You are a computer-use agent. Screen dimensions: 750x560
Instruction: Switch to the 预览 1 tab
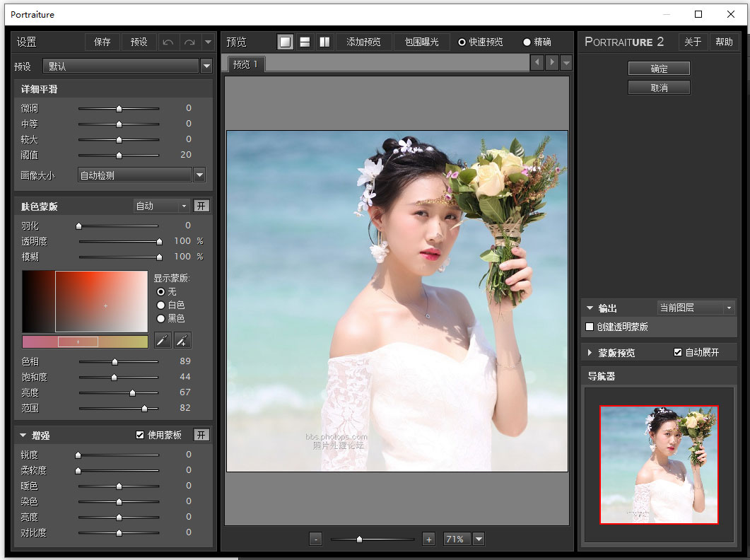click(245, 62)
